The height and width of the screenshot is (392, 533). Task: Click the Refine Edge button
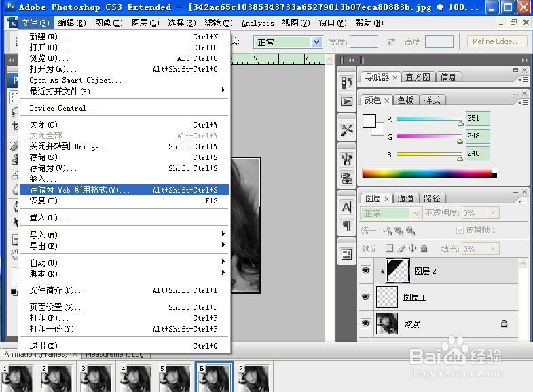point(496,41)
